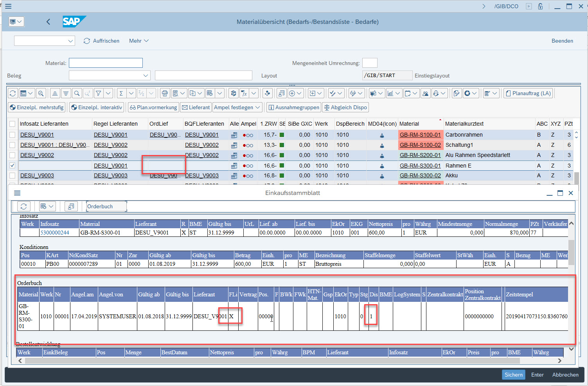Expand the Beleg type dropdown
The width and height of the screenshot is (588, 386).
tap(146, 76)
